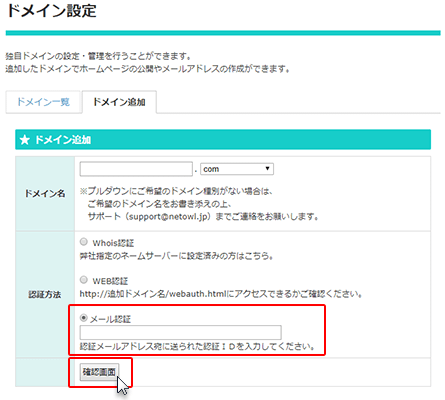Click the dropdown arrow of the TLD selector
The height and width of the screenshot is (400, 445).
pos(267,169)
